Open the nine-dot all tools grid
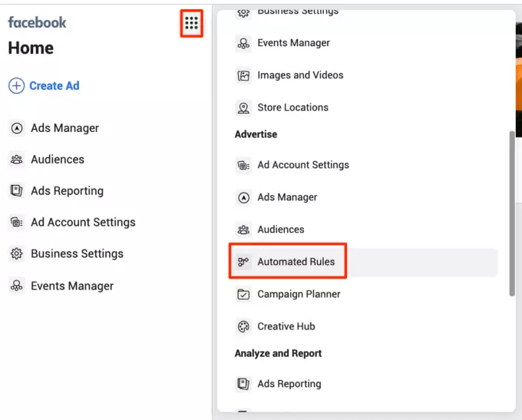The image size is (522, 420). pyautogui.click(x=191, y=24)
